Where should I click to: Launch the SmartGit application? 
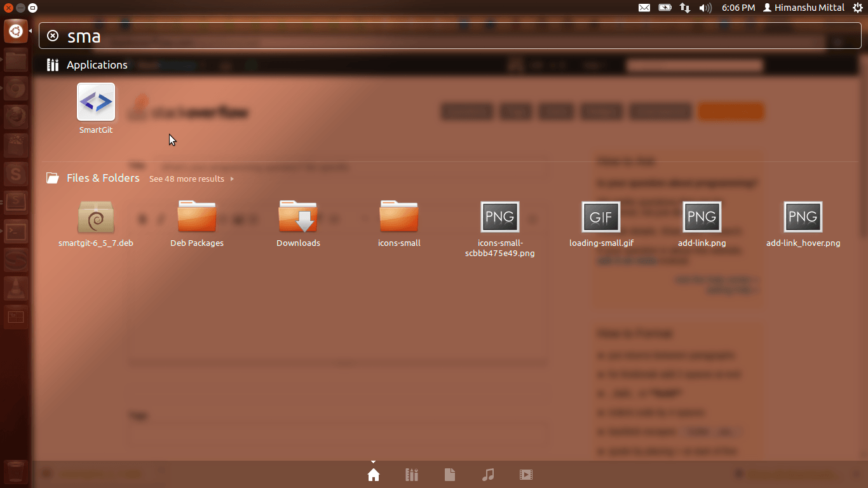(96, 103)
